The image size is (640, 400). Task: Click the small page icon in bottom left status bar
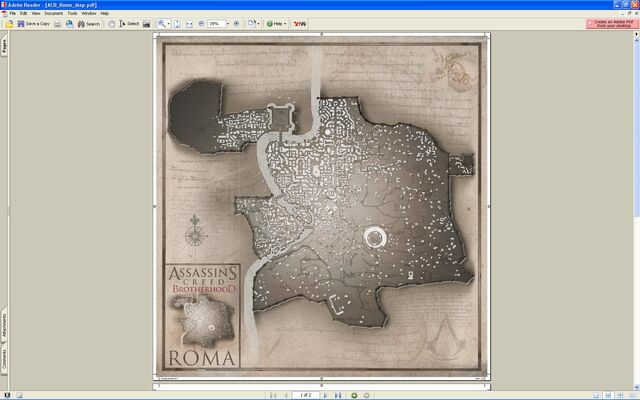19,395
